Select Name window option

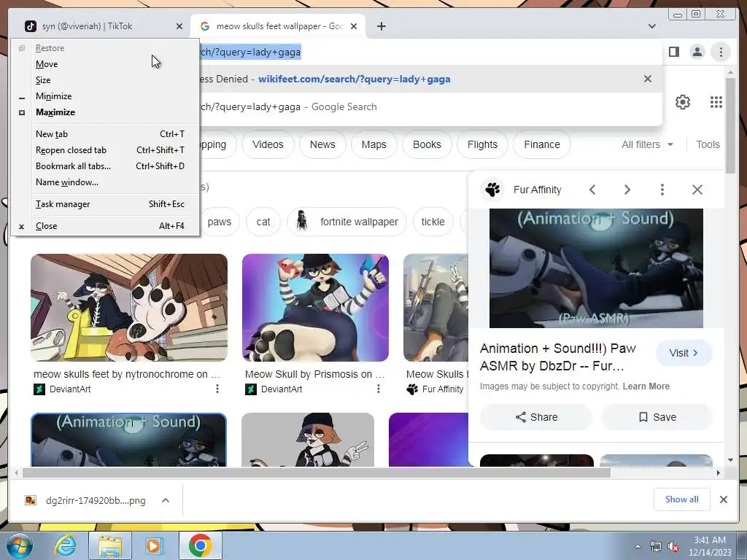coord(105,182)
